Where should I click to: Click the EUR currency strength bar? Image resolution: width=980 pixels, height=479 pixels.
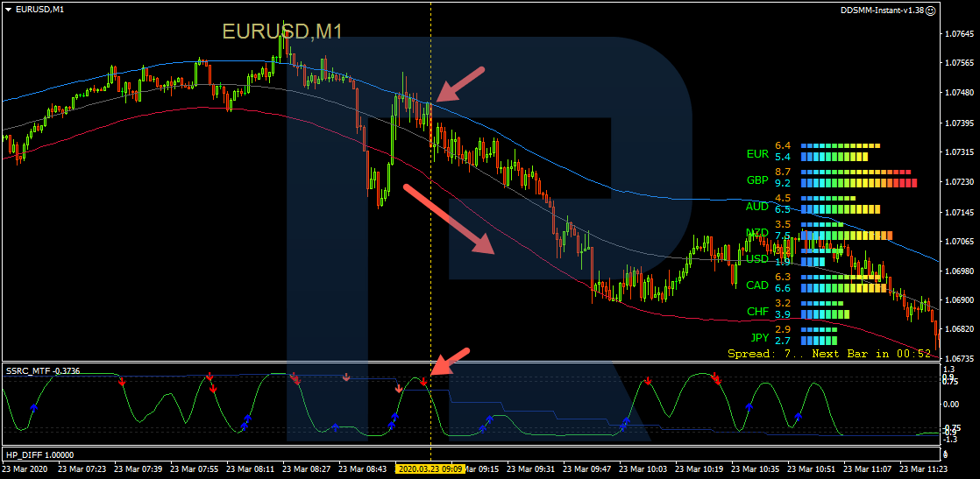[840, 151]
